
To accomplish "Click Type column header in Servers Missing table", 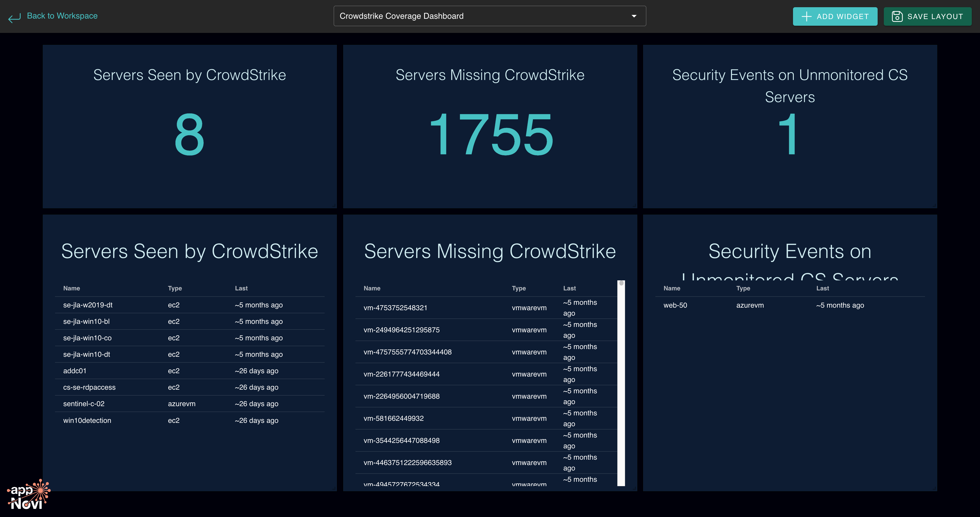I will click(519, 288).
